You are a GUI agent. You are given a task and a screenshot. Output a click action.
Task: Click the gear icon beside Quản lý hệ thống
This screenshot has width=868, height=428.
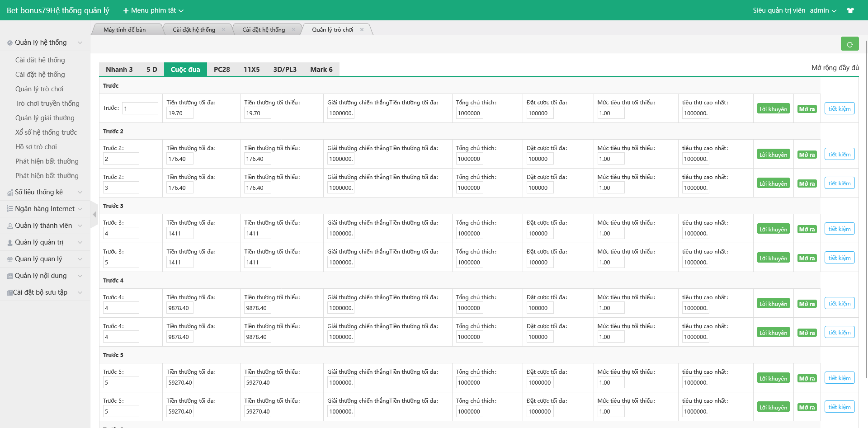pyautogui.click(x=10, y=43)
